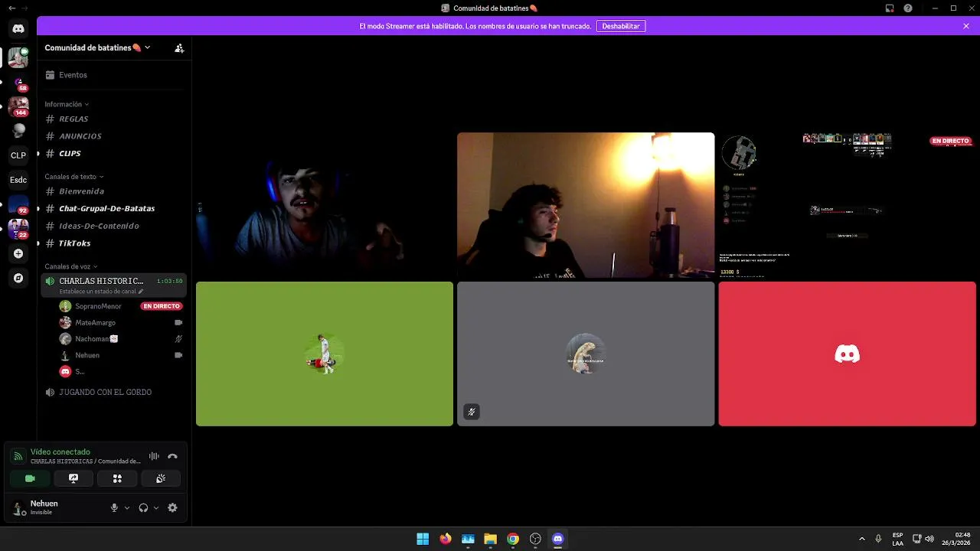
Task: Focus the green participant tile
Action: (325, 354)
